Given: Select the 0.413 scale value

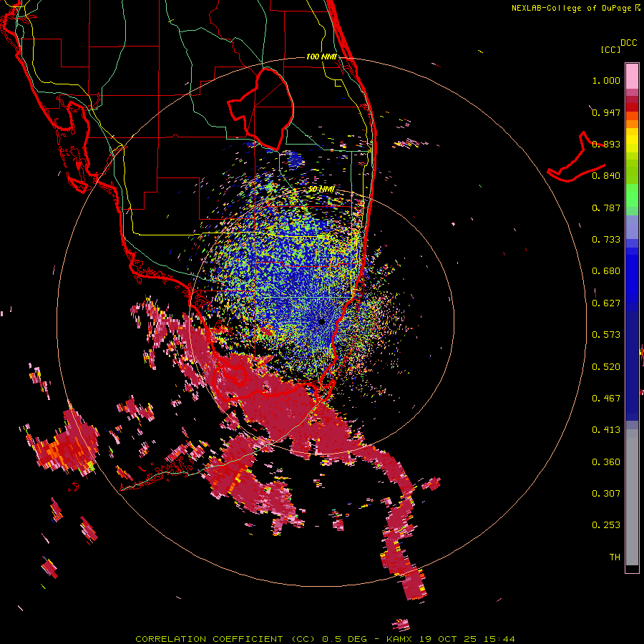Looking at the screenshot, I should coord(606,430).
